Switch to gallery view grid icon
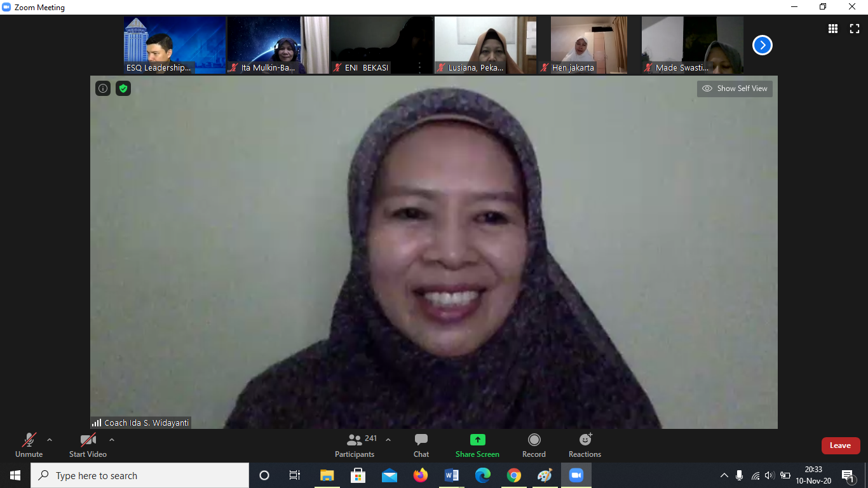 click(x=832, y=29)
